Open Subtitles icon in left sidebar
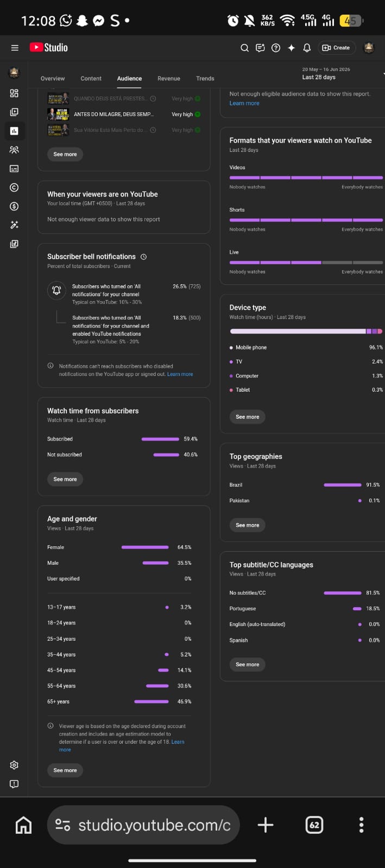Screen dimensions: 385x868 point(14,169)
